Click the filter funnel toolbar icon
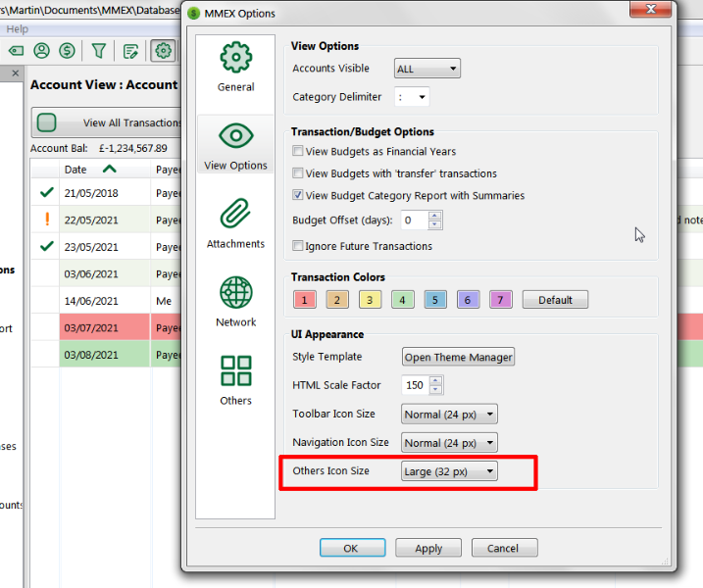This screenshot has width=703, height=588. (x=99, y=51)
